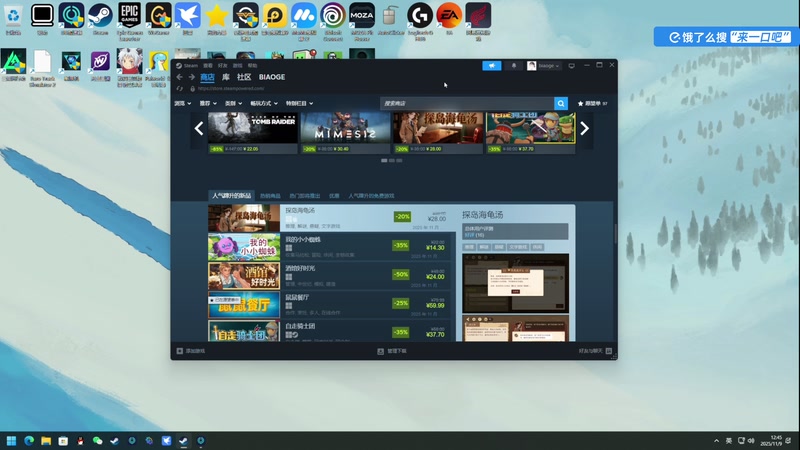Image resolution: width=800 pixels, height=450 pixels.
Task: Enter Big Picture mode via monitor icon
Action: click(571, 65)
